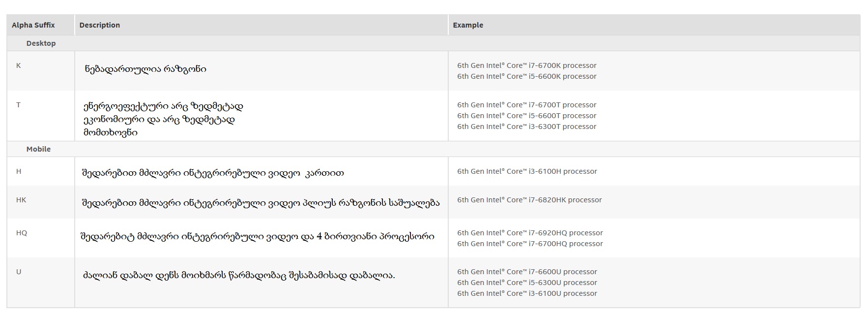Click the Description column header
Screen dimensions: 868x318
(99, 25)
